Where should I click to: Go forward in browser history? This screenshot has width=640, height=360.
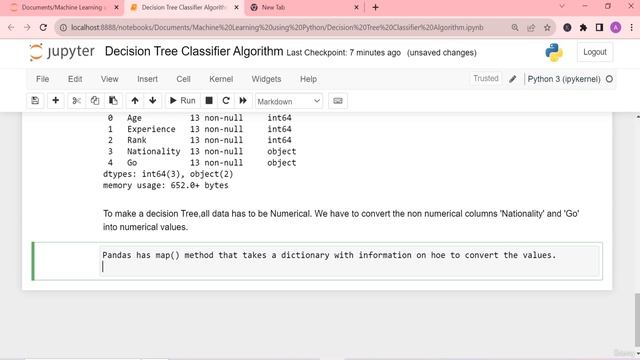click(x=27, y=27)
